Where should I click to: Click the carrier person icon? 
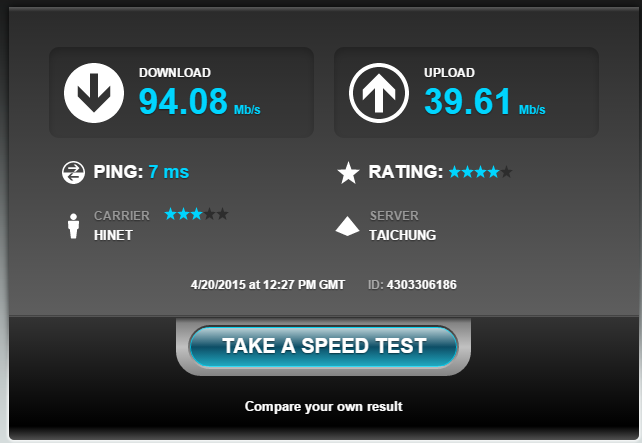pos(74,226)
